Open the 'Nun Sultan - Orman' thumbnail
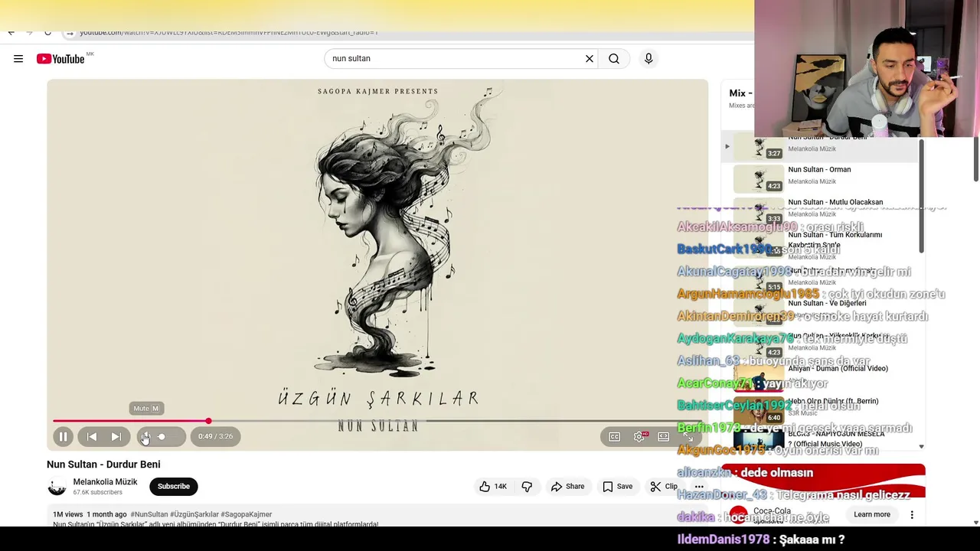The height and width of the screenshot is (551, 980). click(758, 178)
